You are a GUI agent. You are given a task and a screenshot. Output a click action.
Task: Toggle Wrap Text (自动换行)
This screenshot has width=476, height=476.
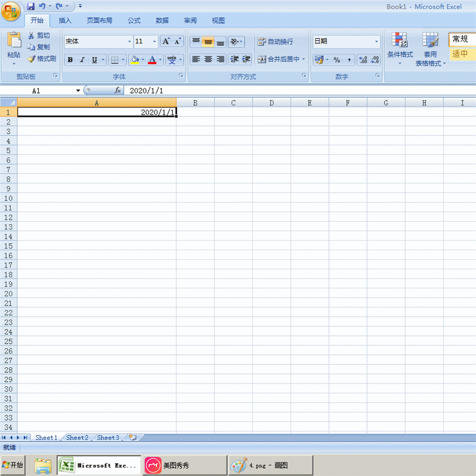tap(275, 42)
